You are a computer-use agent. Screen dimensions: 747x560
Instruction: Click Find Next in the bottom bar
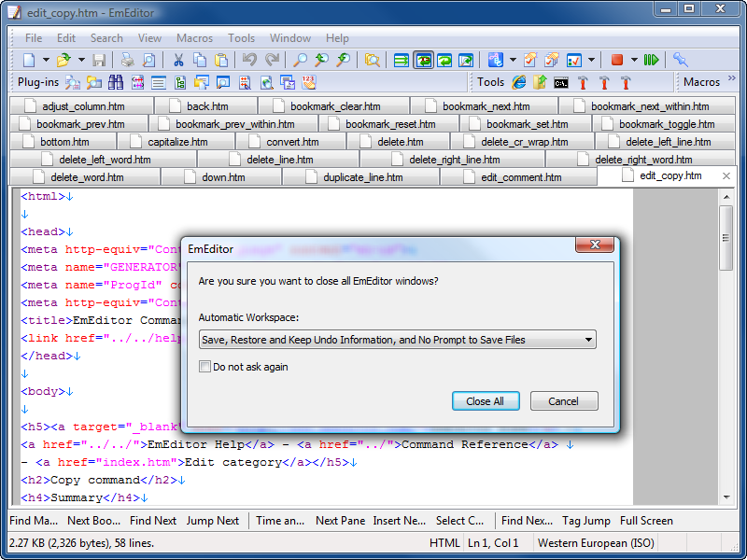point(153,521)
